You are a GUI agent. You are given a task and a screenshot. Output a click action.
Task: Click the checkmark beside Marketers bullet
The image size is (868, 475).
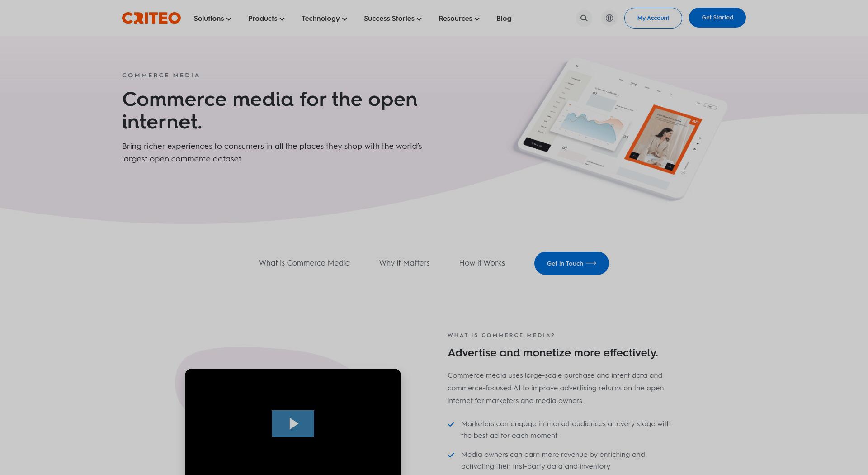click(x=451, y=424)
